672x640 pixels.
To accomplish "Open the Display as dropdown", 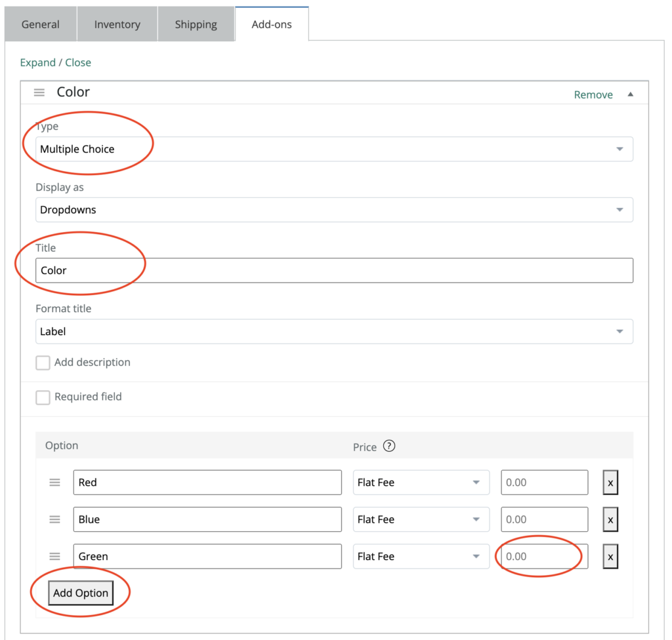I will coord(333,210).
